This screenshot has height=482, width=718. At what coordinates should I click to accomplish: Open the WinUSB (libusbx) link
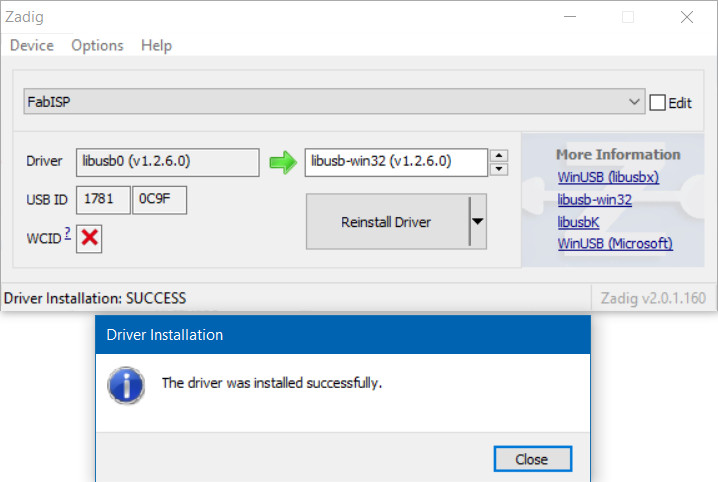[x=608, y=177]
